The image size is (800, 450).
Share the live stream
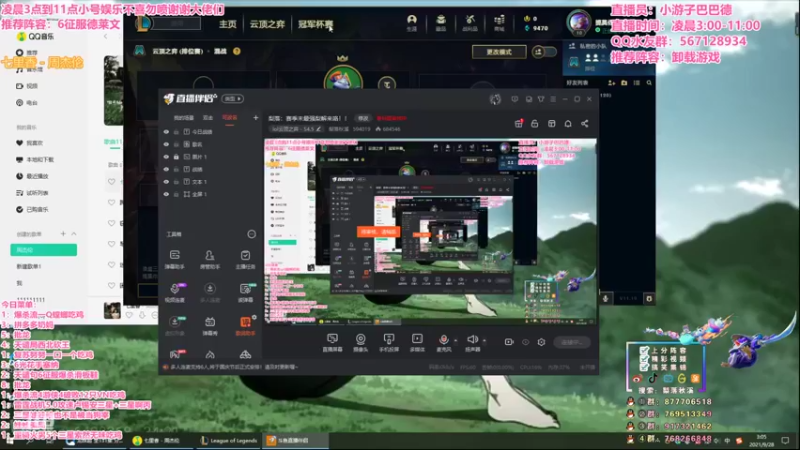point(585,123)
